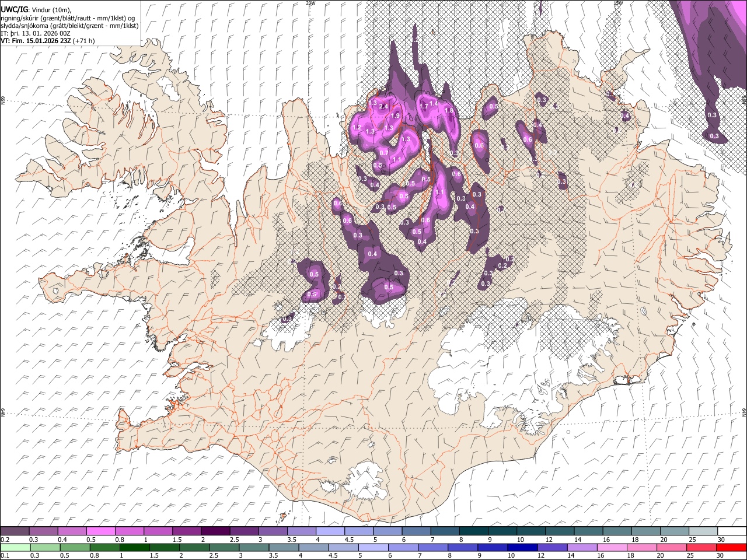Click the 1.8 precipitation value on the map
The image size is (747, 560).
click(449, 110)
